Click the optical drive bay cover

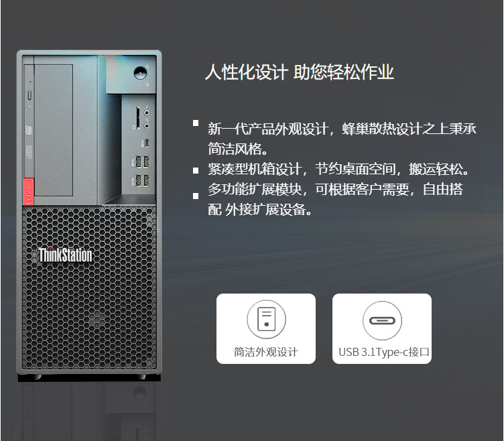click(x=54, y=130)
